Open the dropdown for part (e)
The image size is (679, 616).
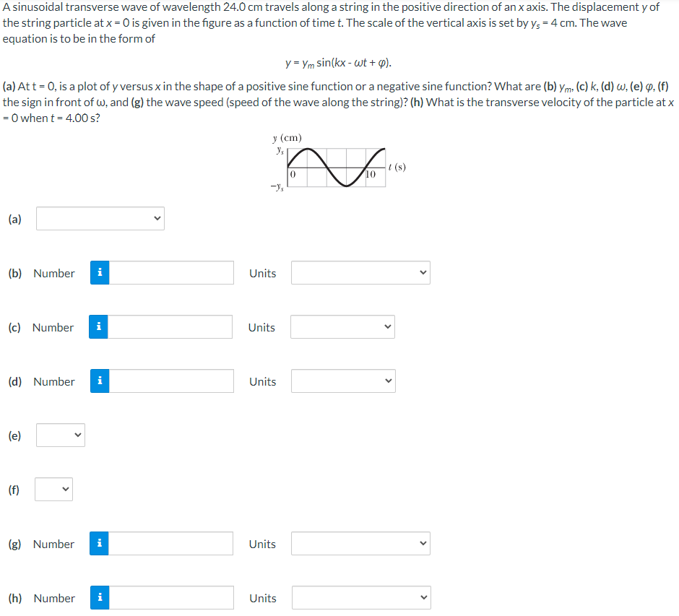coord(60,435)
